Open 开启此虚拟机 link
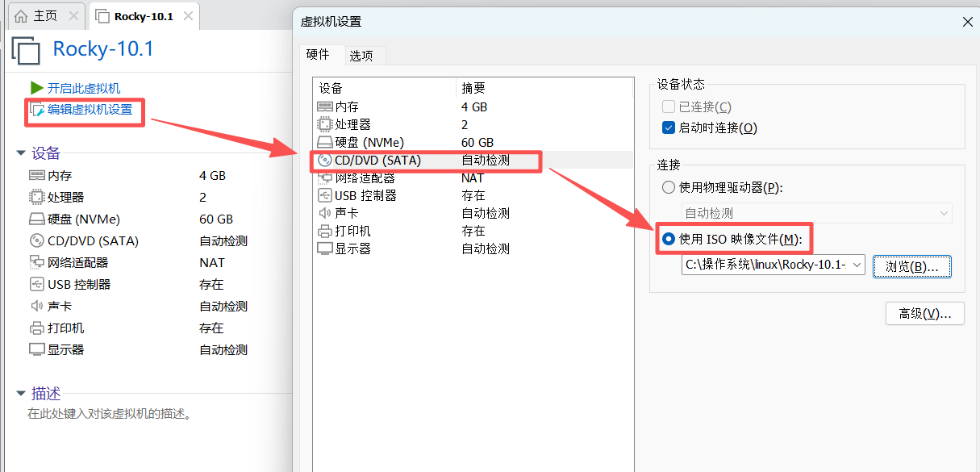980x472 pixels. click(84, 88)
